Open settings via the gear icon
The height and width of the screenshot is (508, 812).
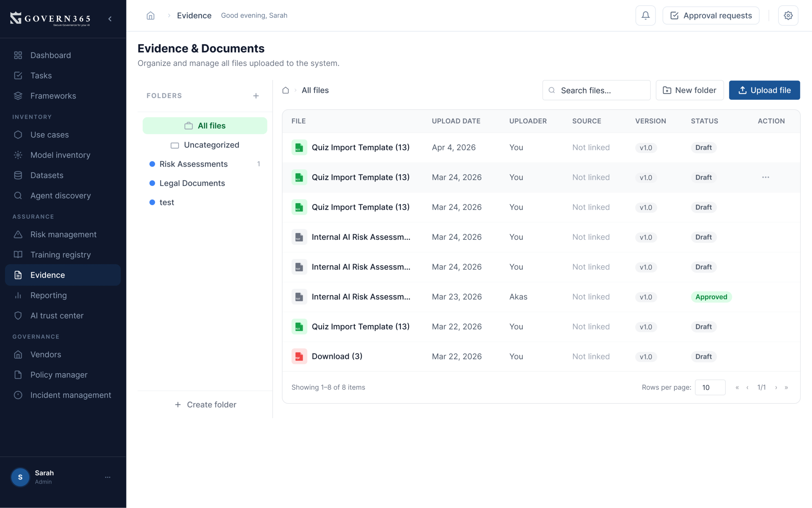[x=788, y=16]
